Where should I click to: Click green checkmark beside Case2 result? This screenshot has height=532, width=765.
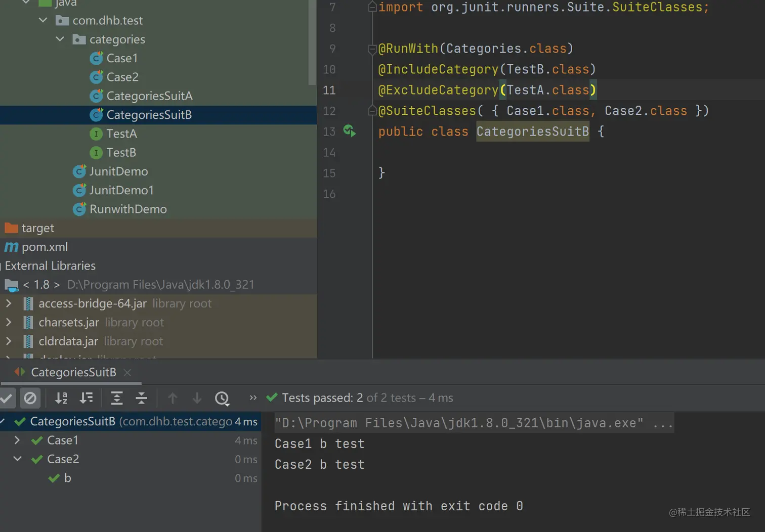click(x=37, y=459)
